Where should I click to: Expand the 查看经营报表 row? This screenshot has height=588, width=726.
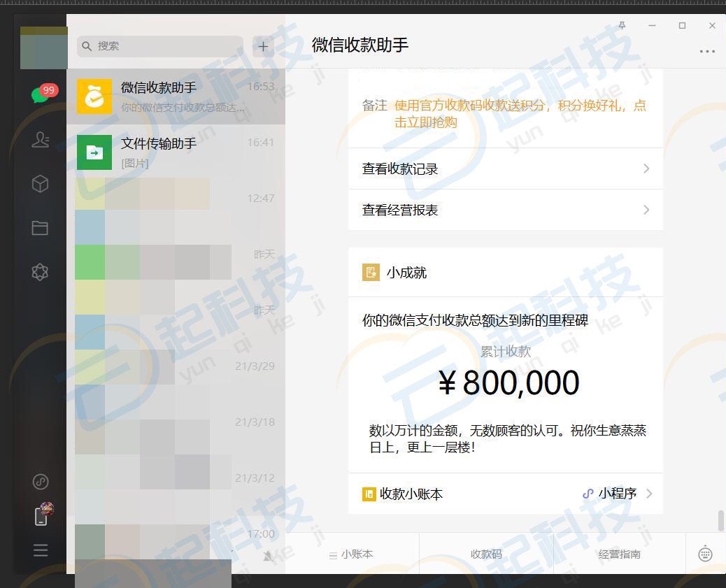pyautogui.click(x=505, y=210)
